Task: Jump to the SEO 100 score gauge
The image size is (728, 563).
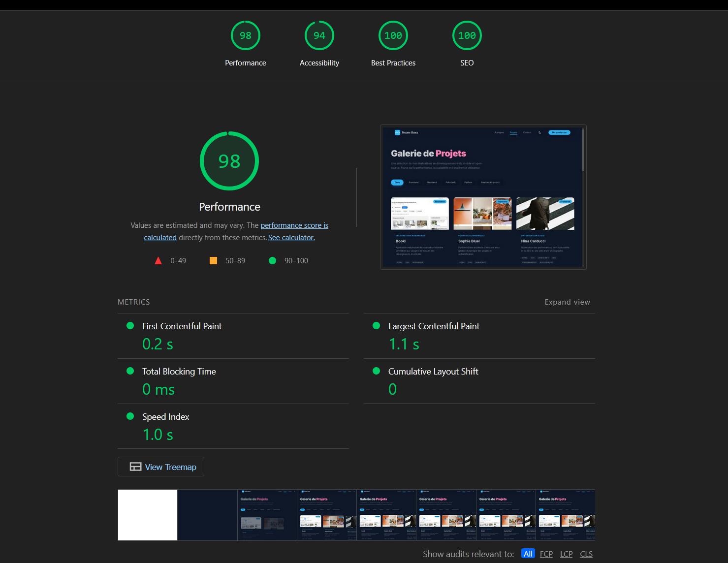Action: 467,36
